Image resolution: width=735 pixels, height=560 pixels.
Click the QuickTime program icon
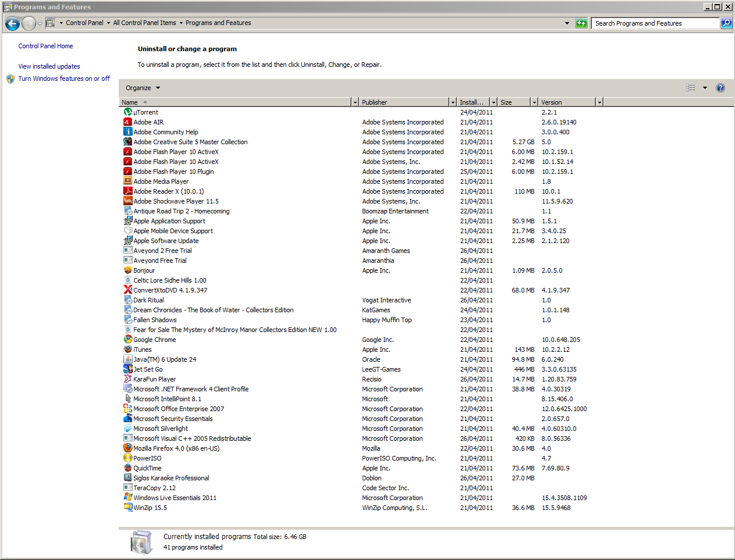(128, 468)
